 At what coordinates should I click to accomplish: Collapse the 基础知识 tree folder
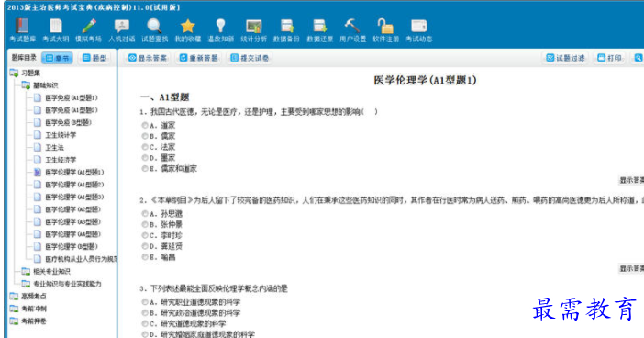[39, 85]
